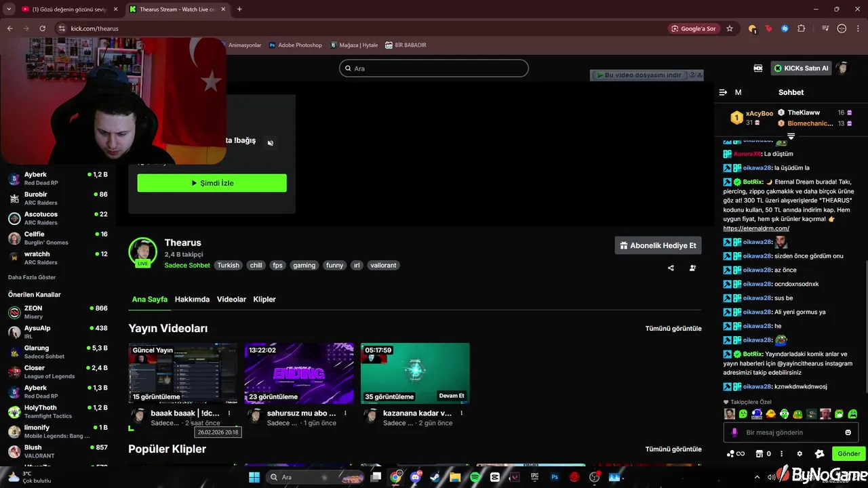The width and height of the screenshot is (868, 488).
Task: Open AysuAlp channel in sidebar
Action: point(58,332)
